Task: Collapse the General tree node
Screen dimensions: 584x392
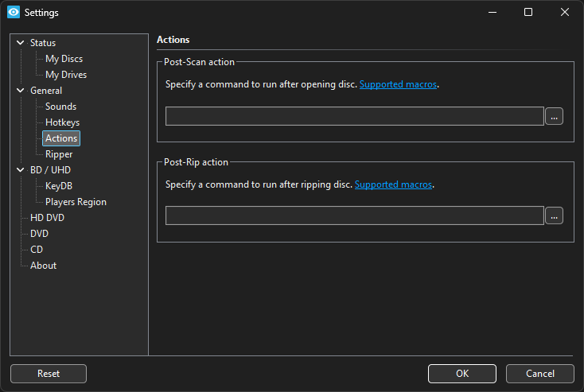Action: point(21,91)
